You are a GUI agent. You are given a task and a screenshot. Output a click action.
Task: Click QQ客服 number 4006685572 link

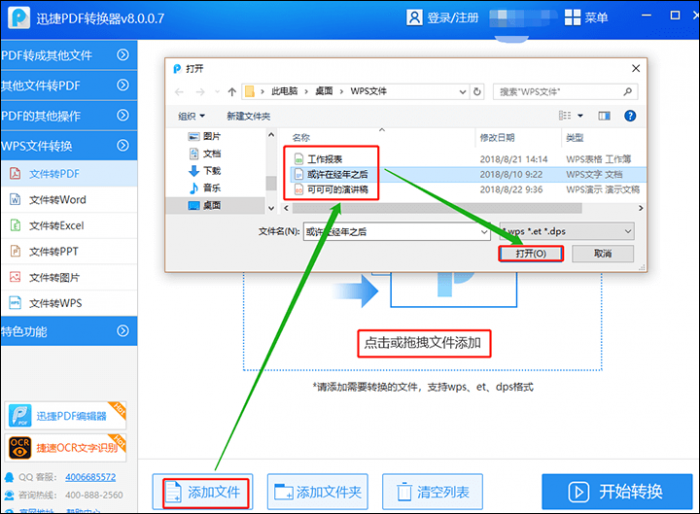(90, 477)
